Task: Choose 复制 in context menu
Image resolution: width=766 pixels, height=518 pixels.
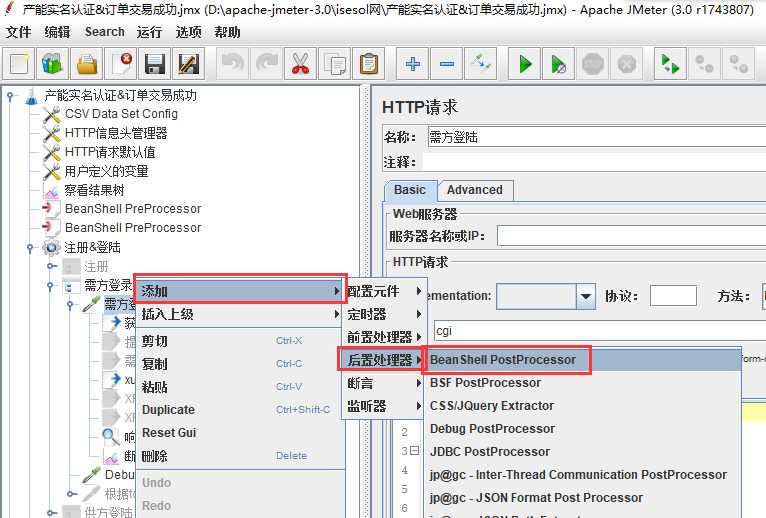Action: tap(240, 364)
